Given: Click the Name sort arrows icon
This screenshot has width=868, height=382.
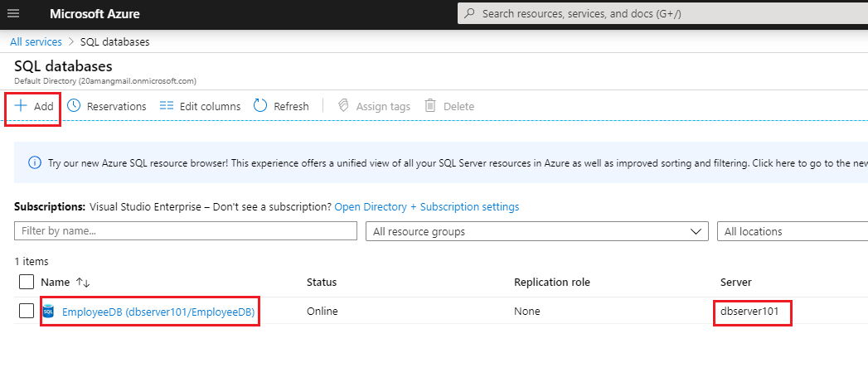Looking at the screenshot, I should click(x=83, y=283).
